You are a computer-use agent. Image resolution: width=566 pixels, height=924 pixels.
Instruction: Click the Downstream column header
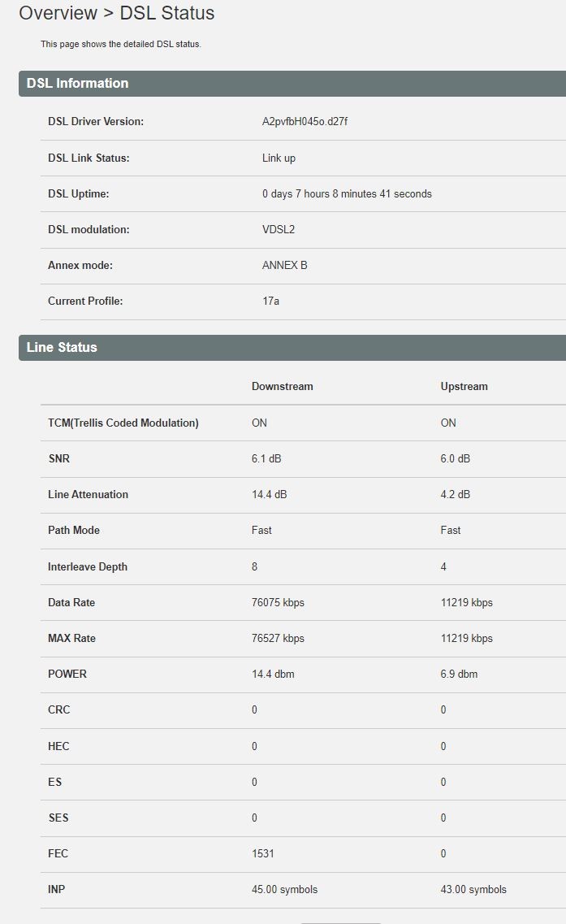coord(282,387)
